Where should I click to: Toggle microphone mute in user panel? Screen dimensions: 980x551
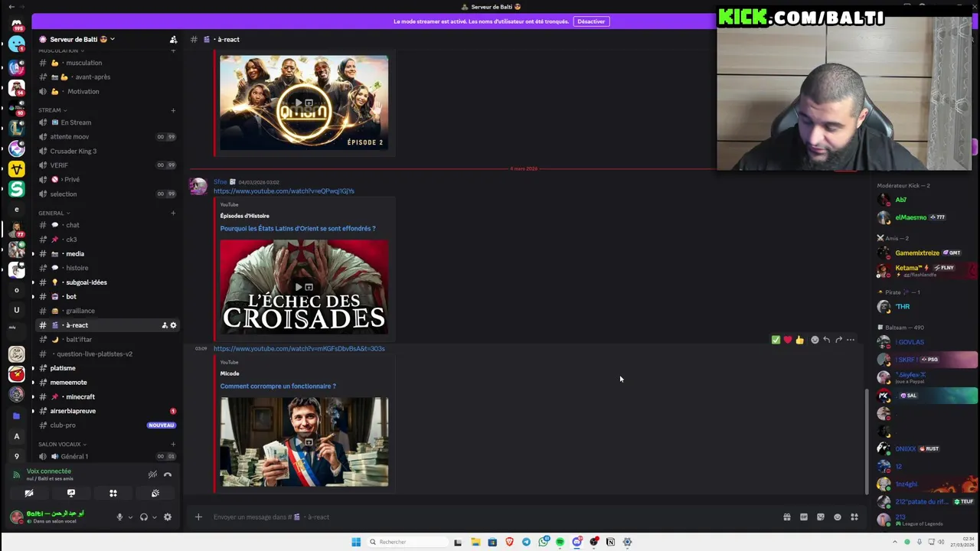(119, 517)
